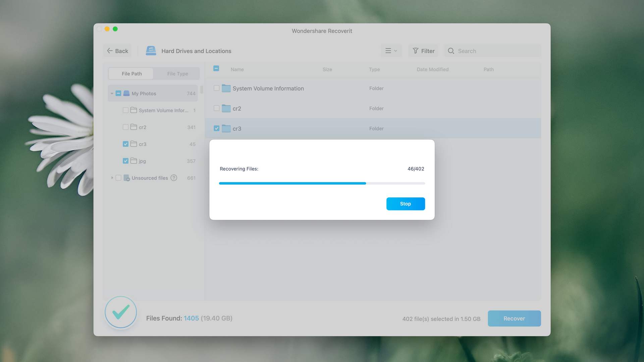Check the cr2 checkbox in sidebar tree
The height and width of the screenshot is (362, 644).
[x=125, y=127]
